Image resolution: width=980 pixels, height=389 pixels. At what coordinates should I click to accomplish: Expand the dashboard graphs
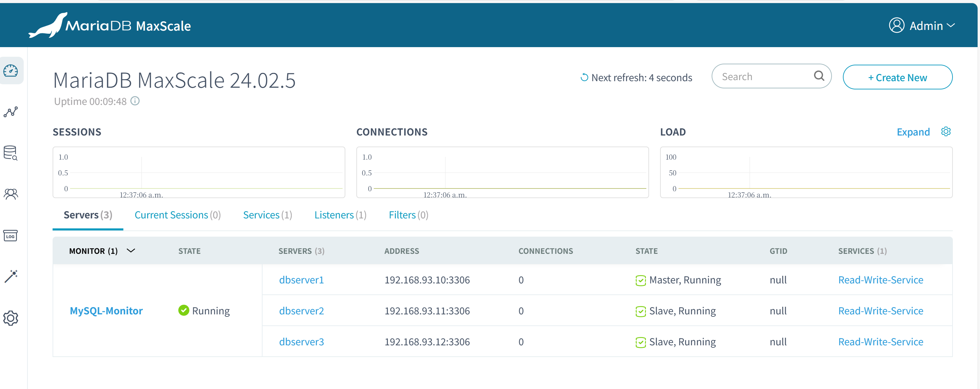[913, 132]
